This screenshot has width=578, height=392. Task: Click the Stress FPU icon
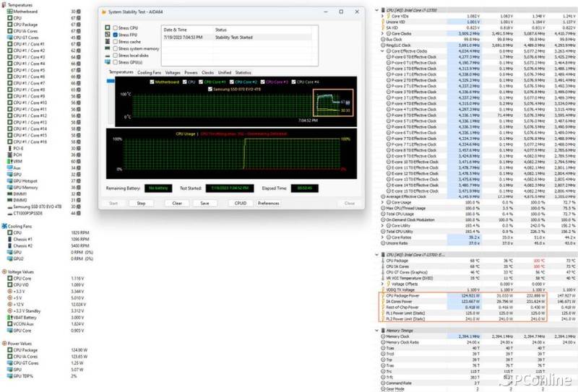click(108, 34)
